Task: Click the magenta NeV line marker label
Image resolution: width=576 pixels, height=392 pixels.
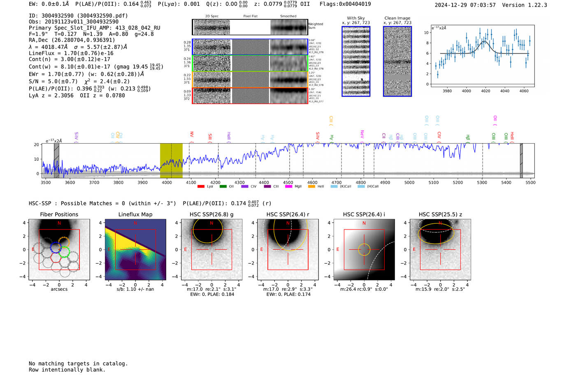Action: tap(362, 136)
